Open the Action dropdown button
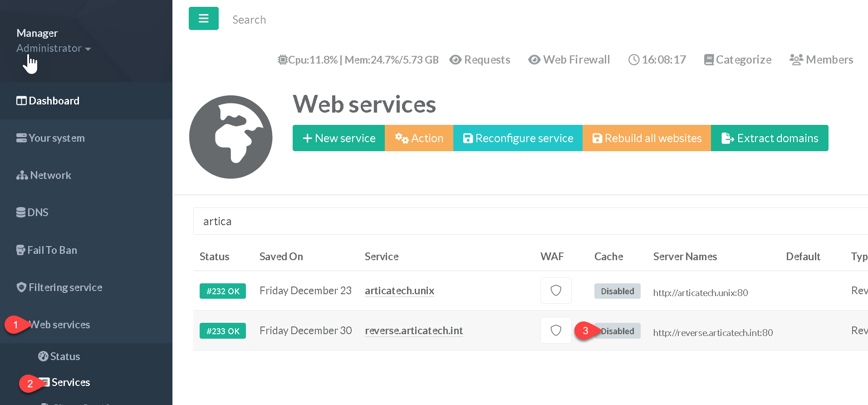 (419, 138)
